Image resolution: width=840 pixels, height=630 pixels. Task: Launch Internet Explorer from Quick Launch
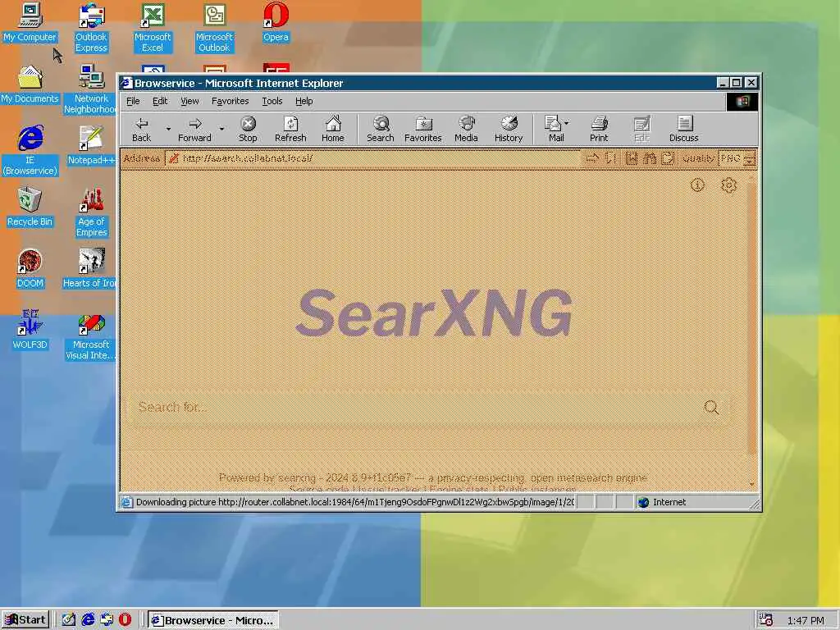[88, 620]
